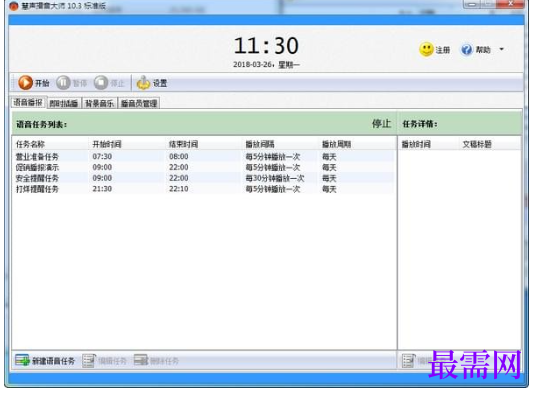Click the smiley 注册 register icon
Screen dimensions: 540x396
tap(426, 50)
